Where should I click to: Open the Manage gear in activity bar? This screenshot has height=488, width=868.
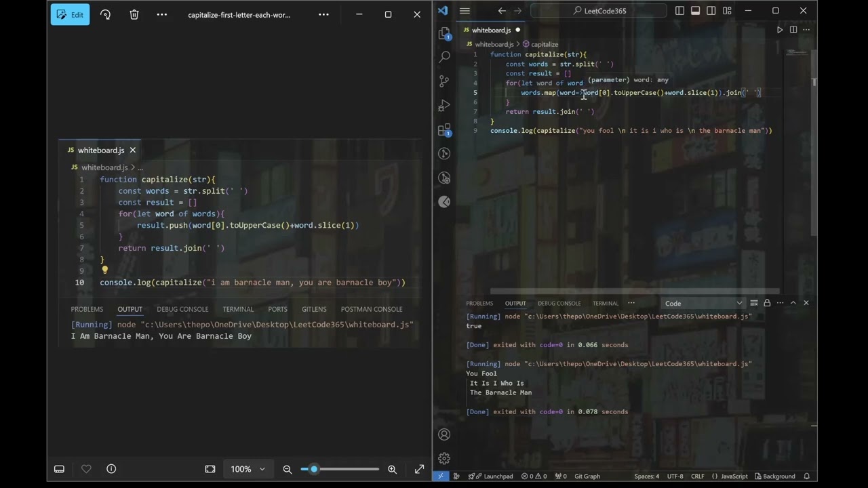click(x=444, y=459)
